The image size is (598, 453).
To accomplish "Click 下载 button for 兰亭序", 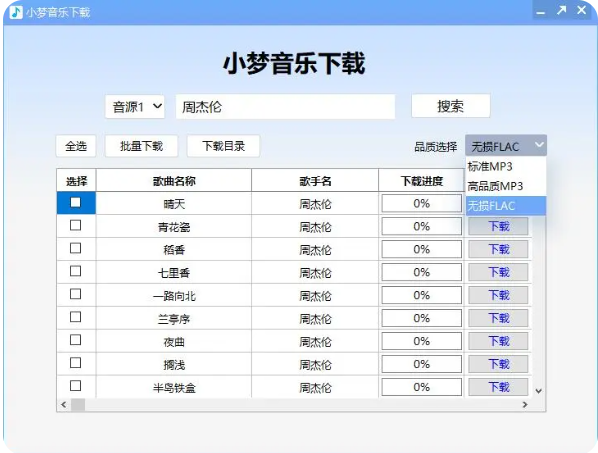I will 498,318.
